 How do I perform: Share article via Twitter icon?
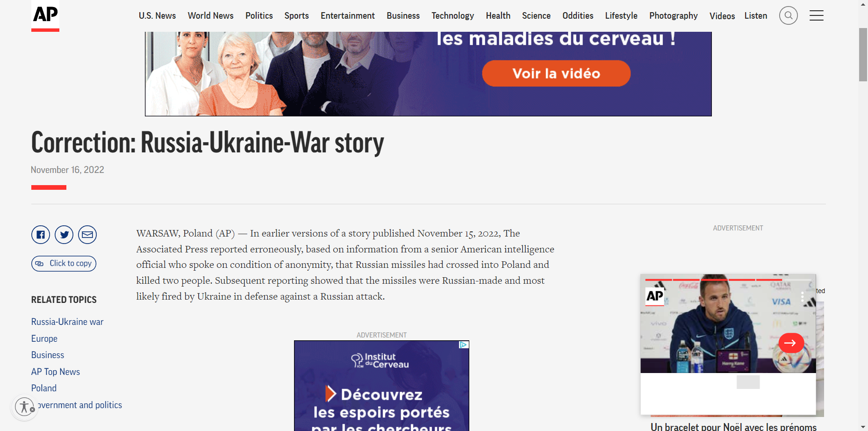point(64,235)
